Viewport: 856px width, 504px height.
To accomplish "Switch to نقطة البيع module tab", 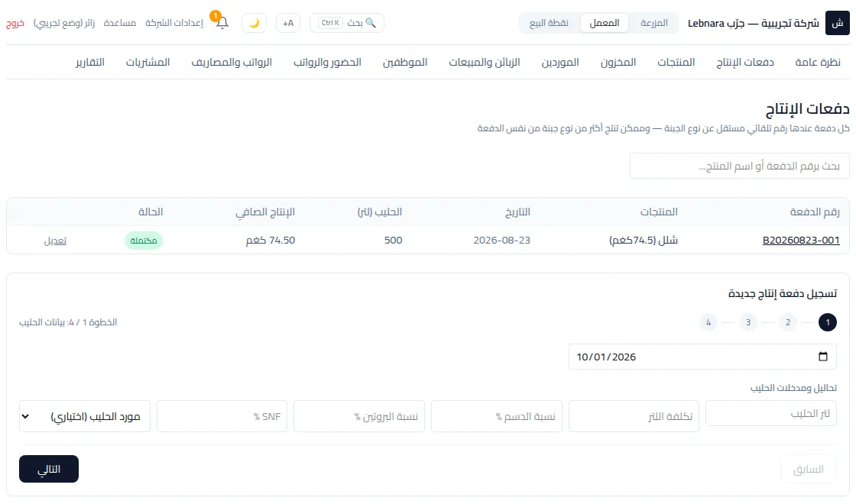I will [549, 23].
